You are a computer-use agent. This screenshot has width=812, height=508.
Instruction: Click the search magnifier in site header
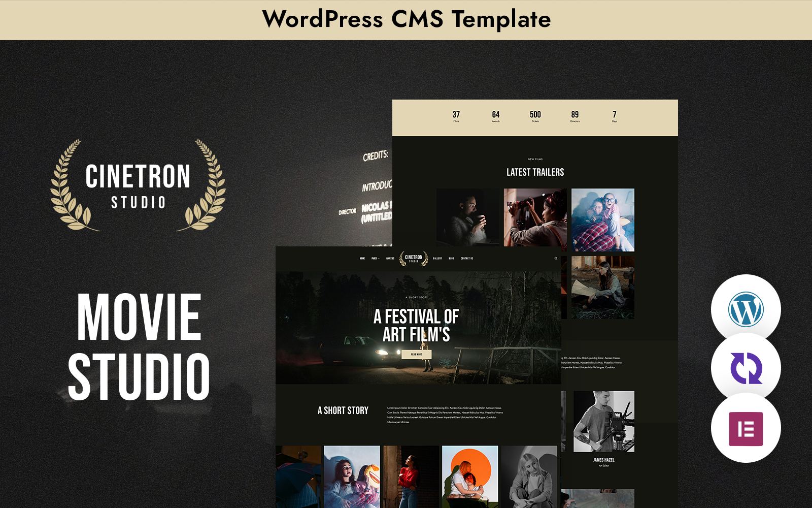click(556, 259)
